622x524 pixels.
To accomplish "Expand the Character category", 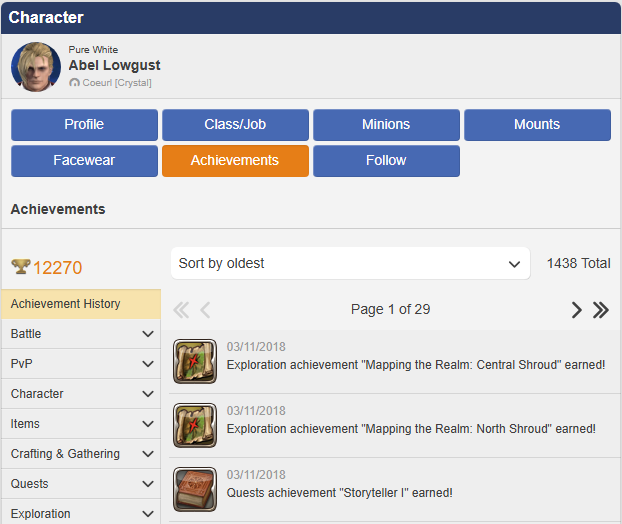I will tap(81, 394).
